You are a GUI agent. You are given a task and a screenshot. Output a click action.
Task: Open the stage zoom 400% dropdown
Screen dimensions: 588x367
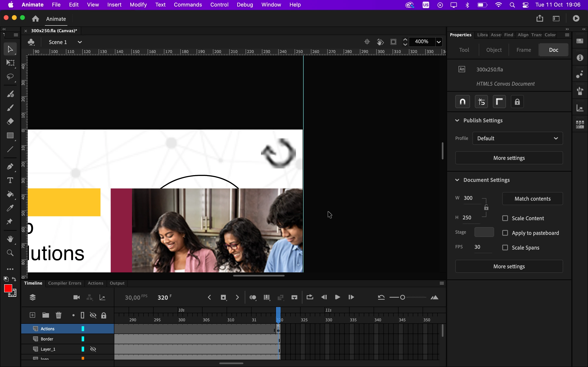[439, 42]
